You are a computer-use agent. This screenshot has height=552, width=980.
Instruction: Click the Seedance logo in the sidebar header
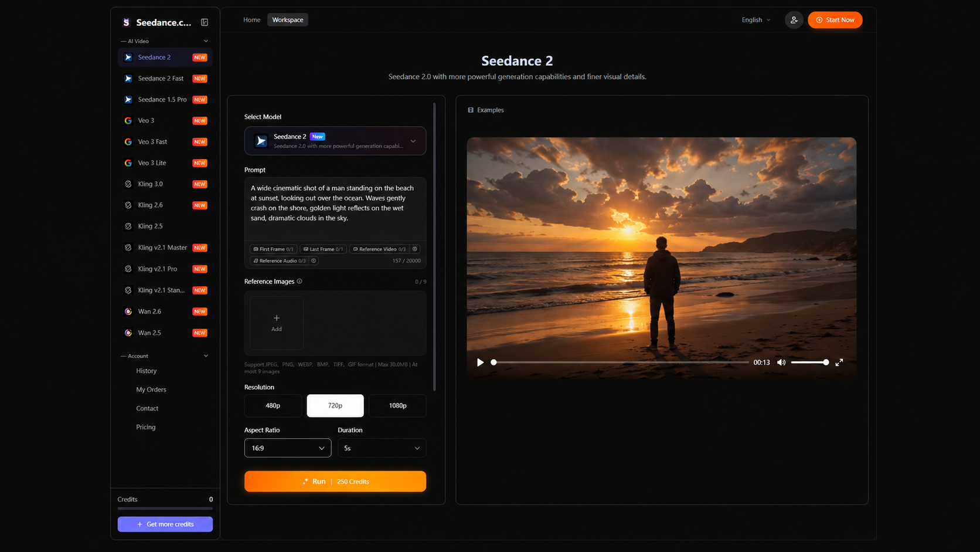click(x=126, y=22)
